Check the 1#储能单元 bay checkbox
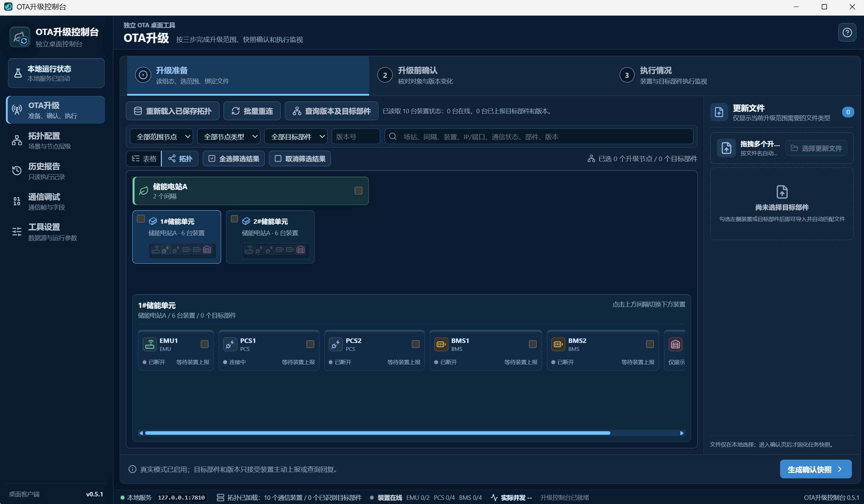Image resolution: width=864 pixels, height=504 pixels. (141, 219)
